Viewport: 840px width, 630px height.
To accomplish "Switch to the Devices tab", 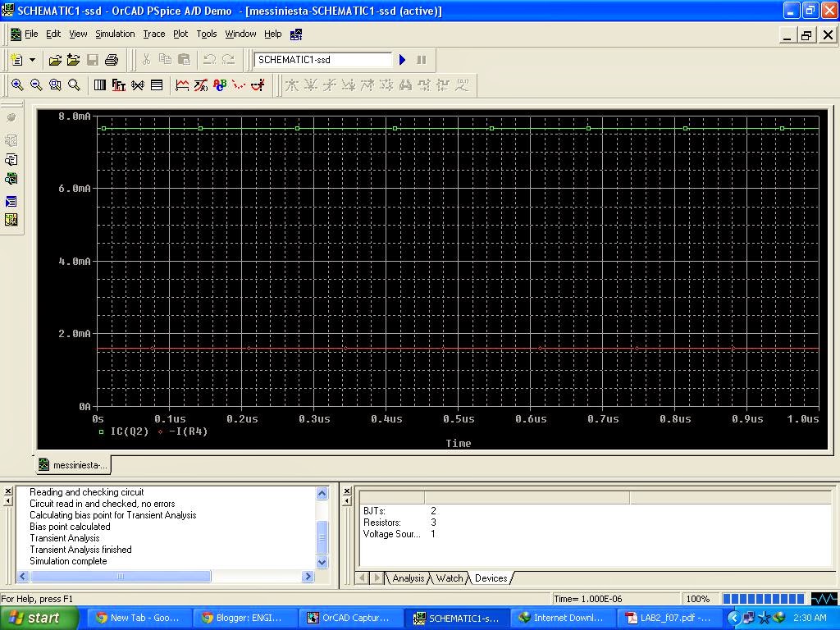I will (491, 578).
